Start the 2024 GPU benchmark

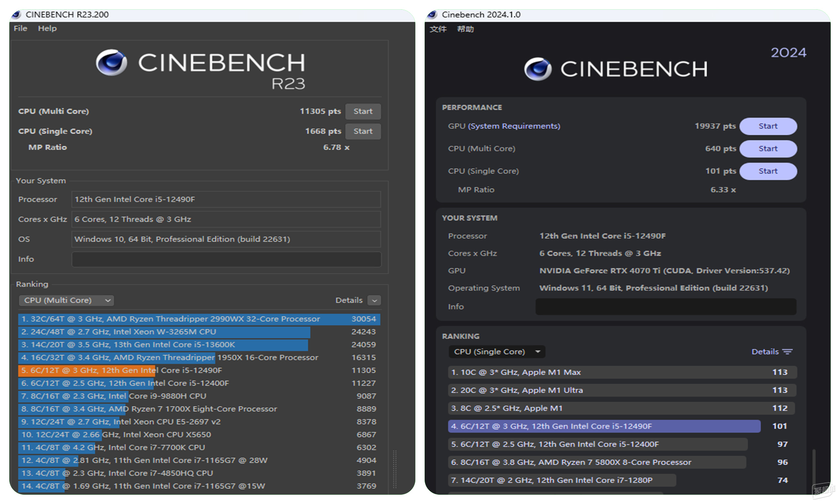[768, 126]
